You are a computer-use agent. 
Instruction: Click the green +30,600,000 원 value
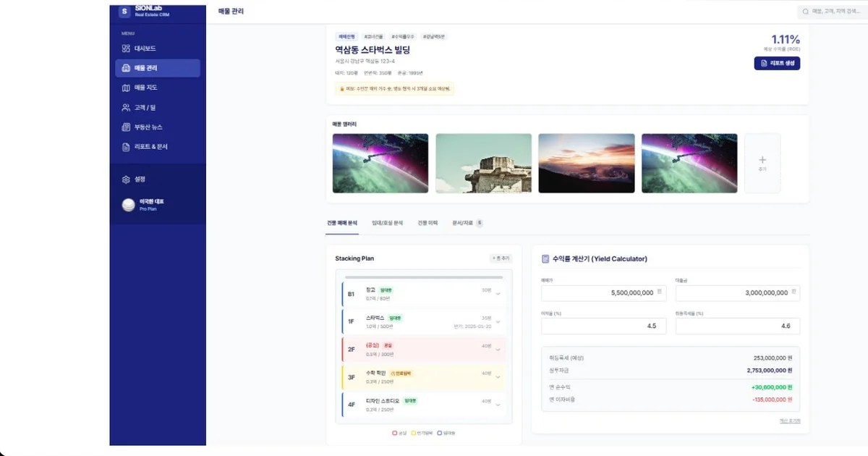tap(773, 387)
